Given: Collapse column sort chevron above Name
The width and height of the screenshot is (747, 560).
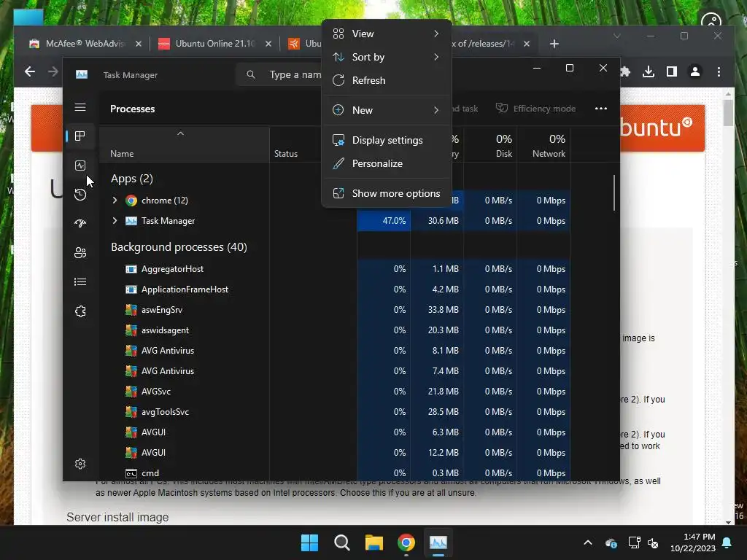Looking at the screenshot, I should click(x=180, y=134).
